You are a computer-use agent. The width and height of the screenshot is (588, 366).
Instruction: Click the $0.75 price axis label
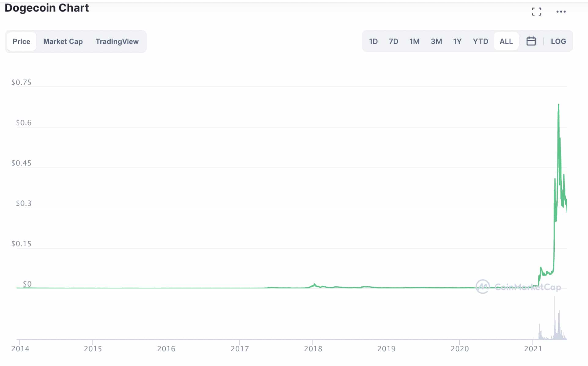pos(21,82)
